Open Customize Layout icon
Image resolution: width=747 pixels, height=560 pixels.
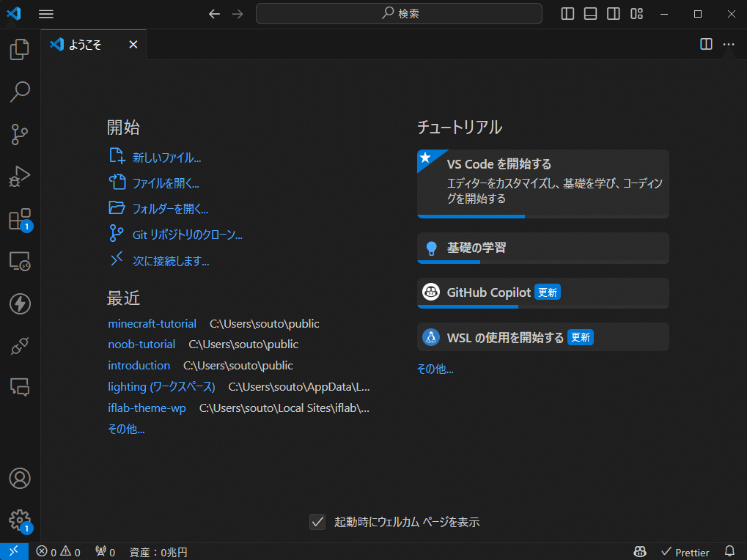pos(636,14)
